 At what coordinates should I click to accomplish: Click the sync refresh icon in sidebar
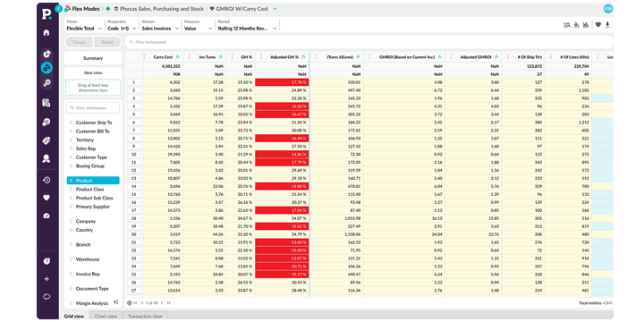[x=47, y=297]
